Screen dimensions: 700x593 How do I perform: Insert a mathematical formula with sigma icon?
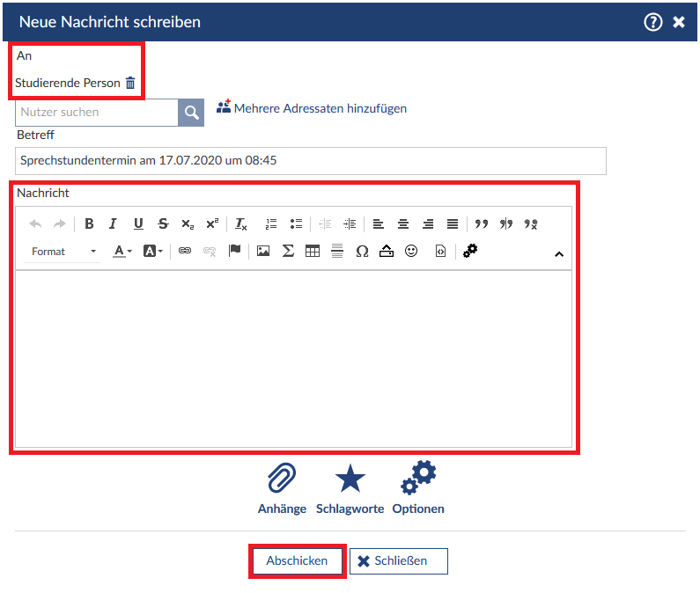click(288, 252)
